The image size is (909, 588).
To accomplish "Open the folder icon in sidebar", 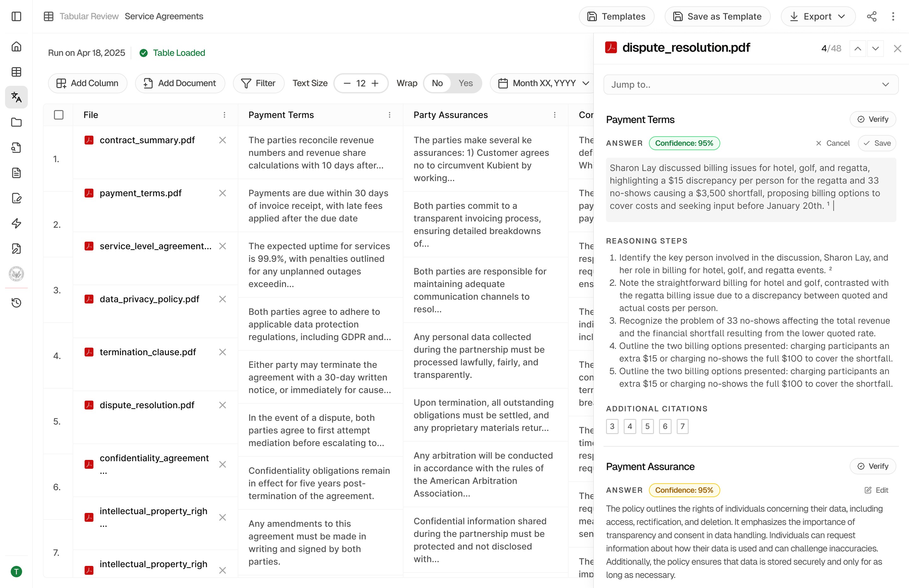I will pos(16,122).
